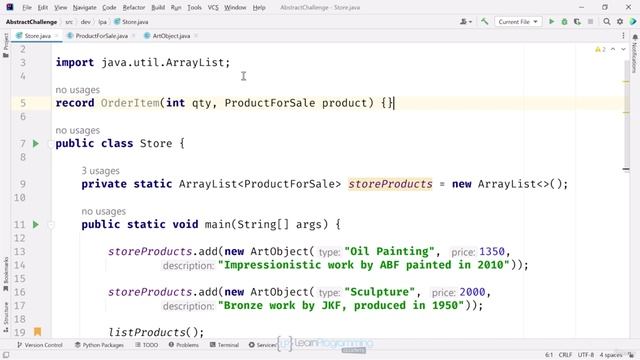Close the ArtObject.java tab
Image resolution: width=640 pixels, height=360 pixels.
[196, 36]
